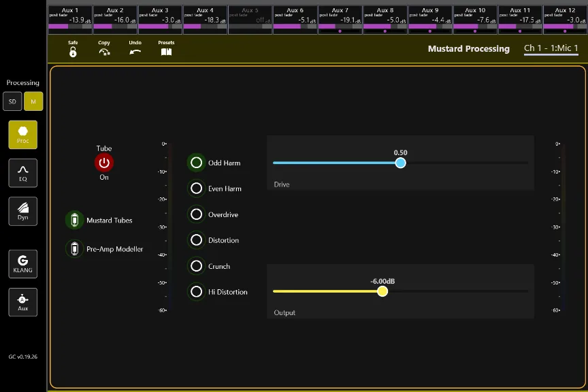The height and width of the screenshot is (392, 588).
Task: Open the KLANG section
Action: pos(23,263)
